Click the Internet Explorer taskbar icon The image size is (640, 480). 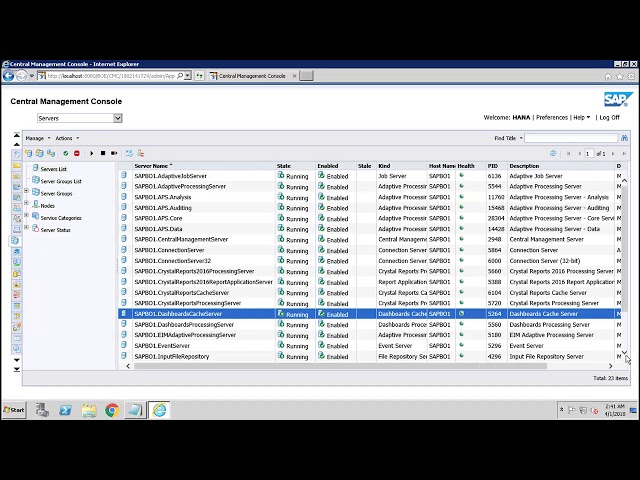[159, 410]
